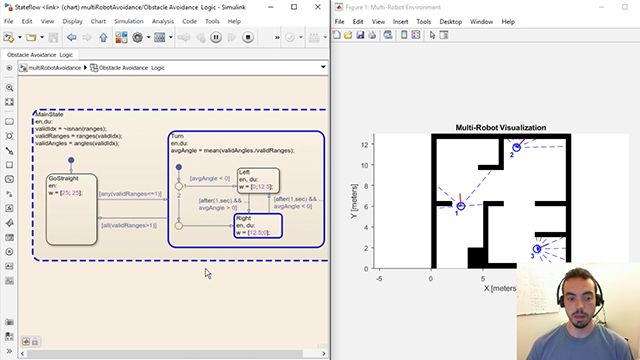The image size is (640, 360).
Task: Open the Library Browser icon
Action: coord(121,38)
